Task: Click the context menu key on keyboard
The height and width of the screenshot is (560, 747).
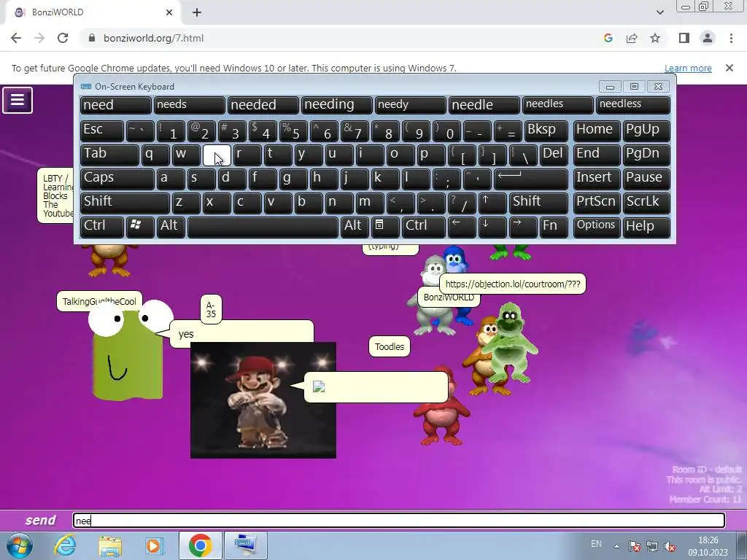Action: [x=385, y=227]
